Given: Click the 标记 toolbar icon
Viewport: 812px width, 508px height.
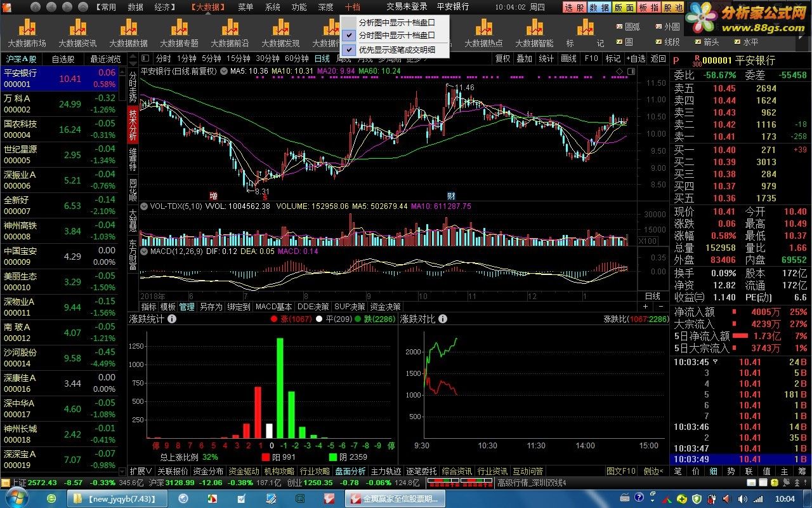Looking at the screenshot, I should click(x=585, y=33).
